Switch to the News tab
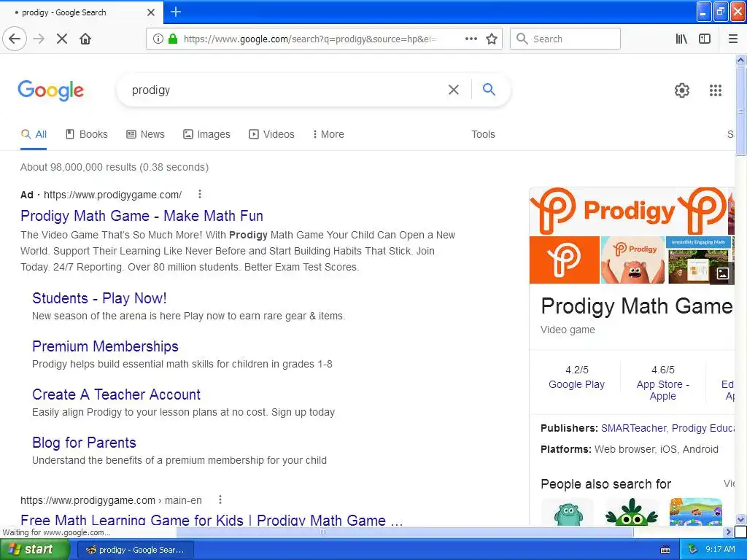747x560 pixels. (x=145, y=134)
